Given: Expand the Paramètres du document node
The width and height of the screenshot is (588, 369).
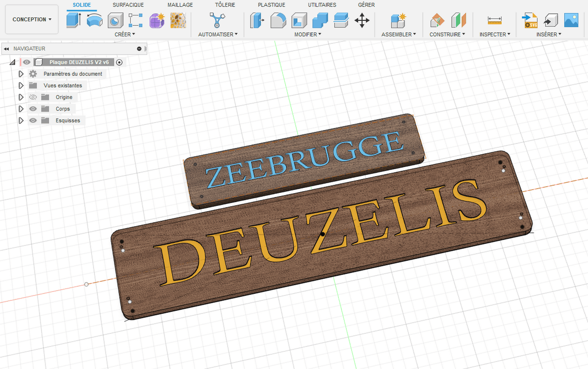Looking at the screenshot, I should click(21, 74).
